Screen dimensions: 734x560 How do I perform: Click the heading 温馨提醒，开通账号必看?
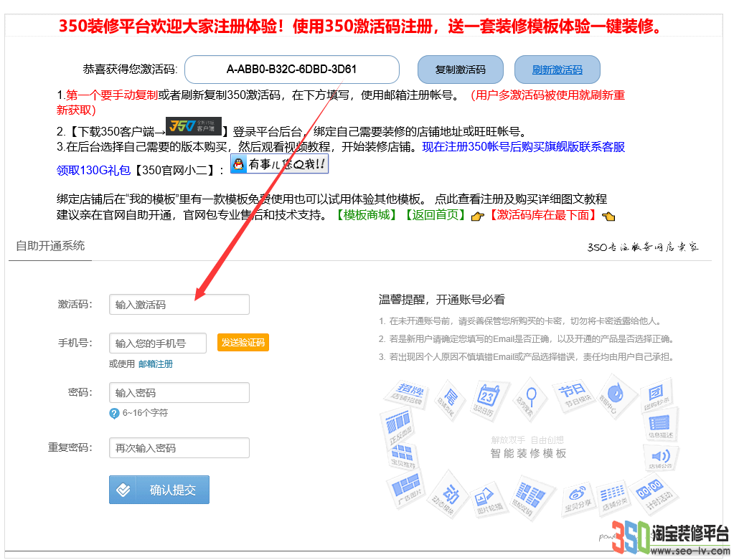[442, 300]
